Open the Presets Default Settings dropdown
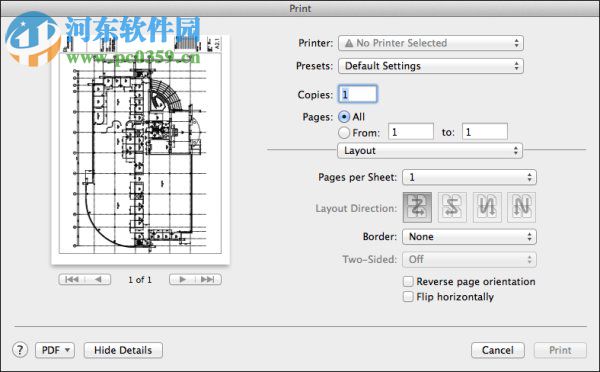The image size is (600, 372). tap(430, 66)
